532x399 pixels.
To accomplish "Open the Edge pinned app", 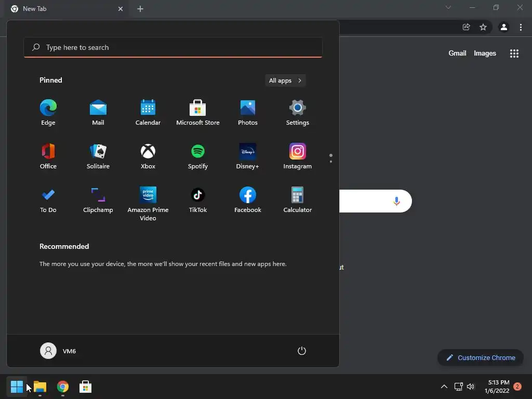I will click(48, 113).
